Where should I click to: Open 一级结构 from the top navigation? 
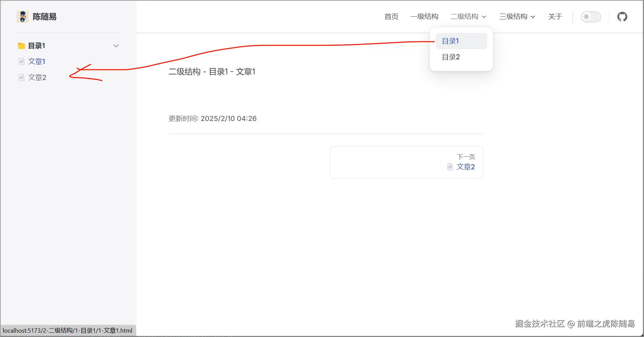pos(424,16)
